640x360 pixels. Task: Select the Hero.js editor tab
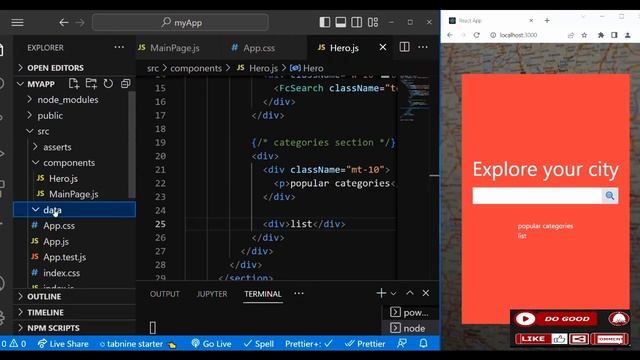tap(344, 48)
